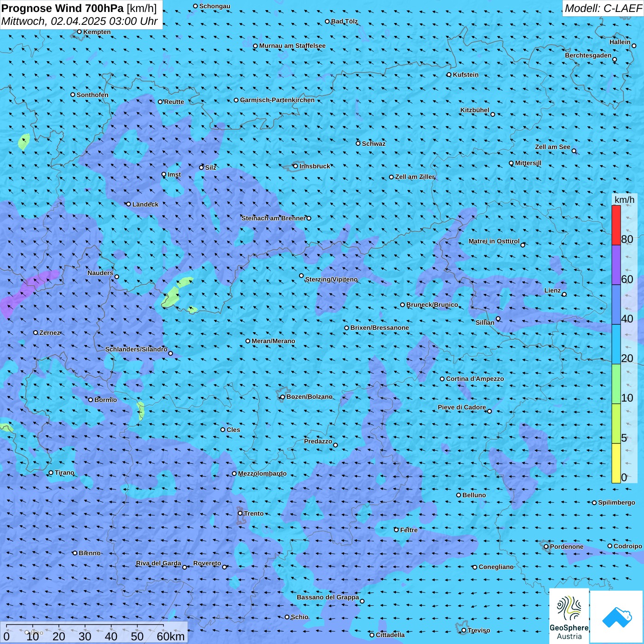Click the yellow 0-5 km/h legend segment
Image resolution: width=644 pixels, height=644 pixels.
(x=616, y=463)
